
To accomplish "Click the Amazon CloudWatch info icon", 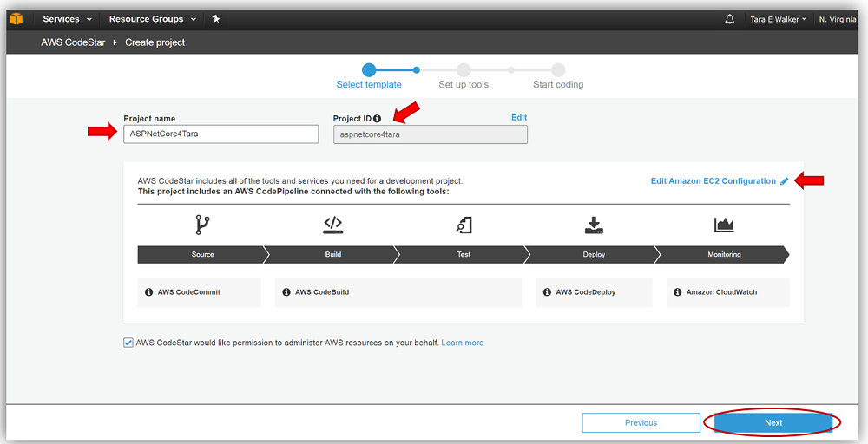I will point(678,292).
